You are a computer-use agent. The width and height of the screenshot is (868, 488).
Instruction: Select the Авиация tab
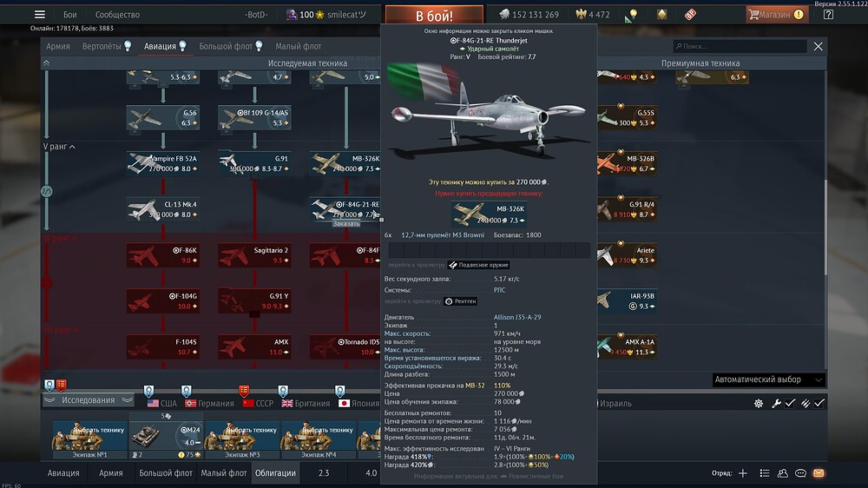pyautogui.click(x=165, y=47)
